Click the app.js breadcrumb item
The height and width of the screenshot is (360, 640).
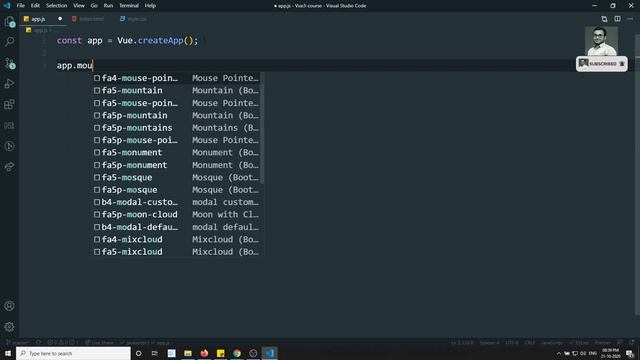[40, 30]
